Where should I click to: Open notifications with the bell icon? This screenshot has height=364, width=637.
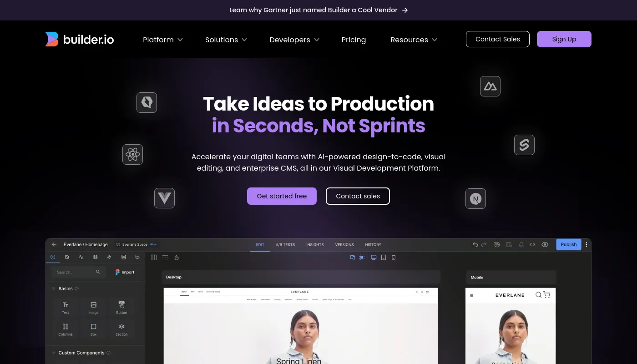(x=521, y=244)
